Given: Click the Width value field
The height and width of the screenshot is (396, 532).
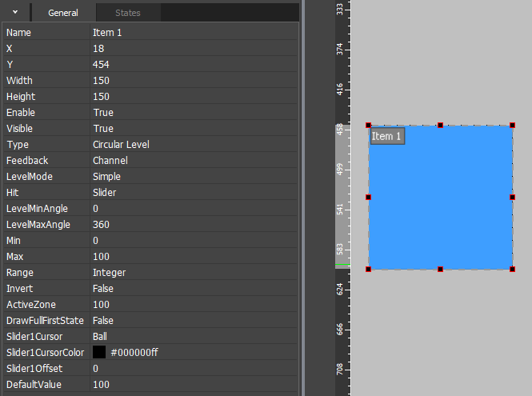Looking at the screenshot, I should (192, 81).
